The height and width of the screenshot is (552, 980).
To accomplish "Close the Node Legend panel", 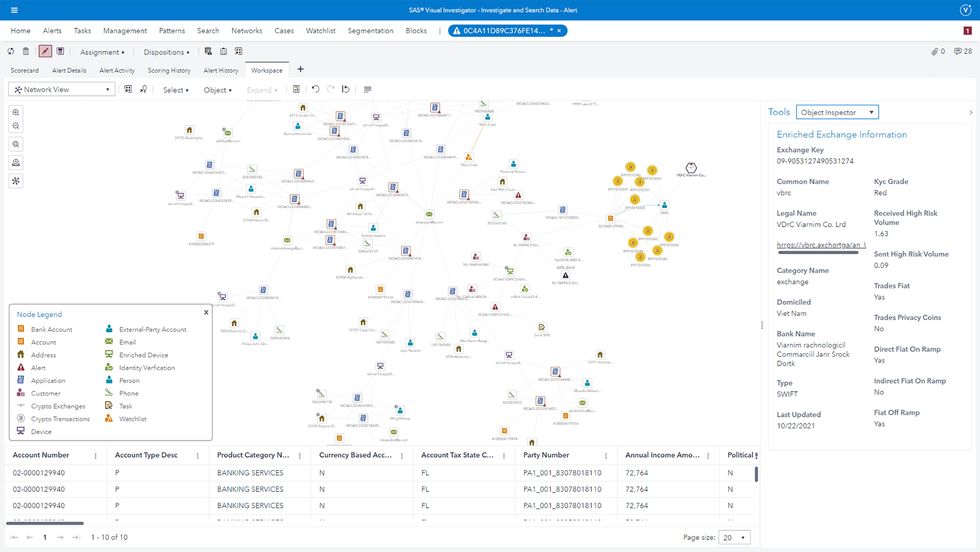I will (x=206, y=312).
